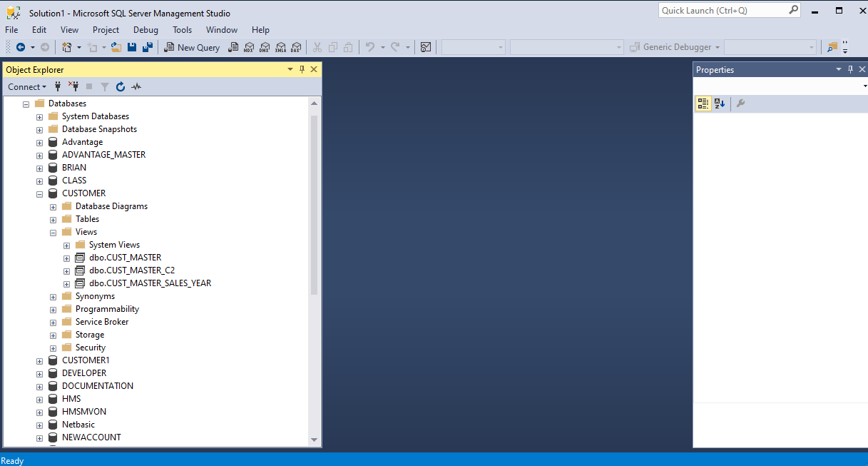868x466 pixels.
Task: Click Object Explorer scrollbar down arrow
Action: pos(314,440)
